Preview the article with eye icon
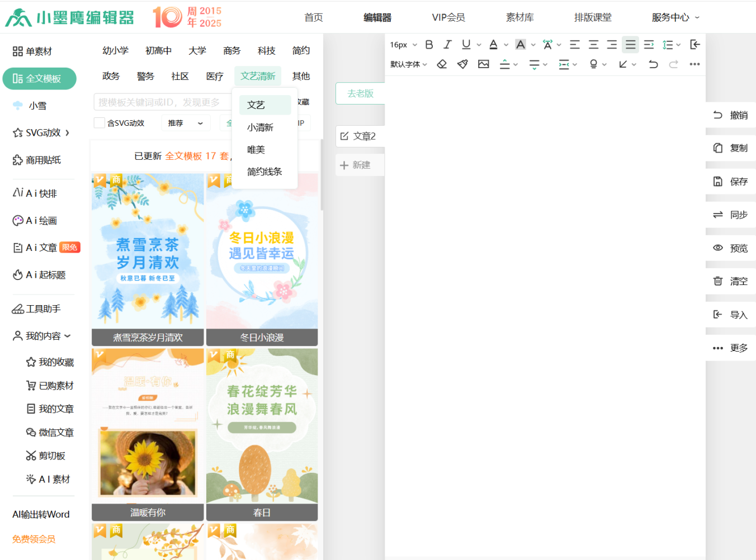The height and width of the screenshot is (560, 756). pos(730,248)
